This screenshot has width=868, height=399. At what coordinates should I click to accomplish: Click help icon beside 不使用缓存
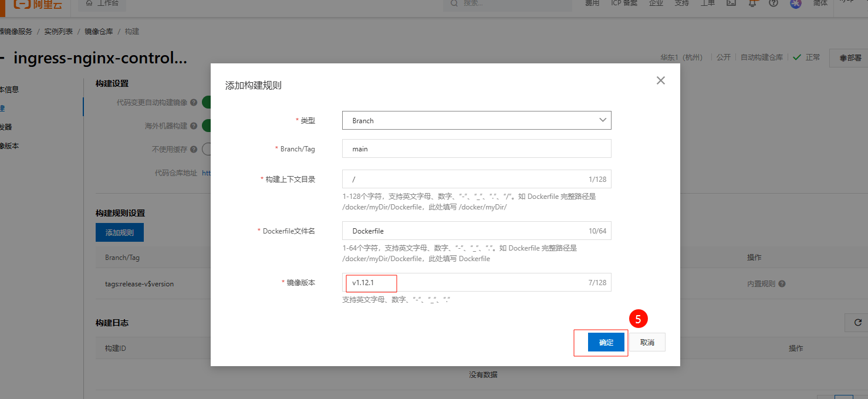click(x=194, y=150)
